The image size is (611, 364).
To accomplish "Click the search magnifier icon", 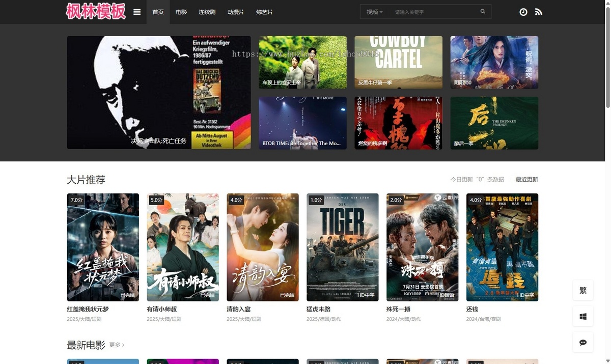I will coord(483,12).
